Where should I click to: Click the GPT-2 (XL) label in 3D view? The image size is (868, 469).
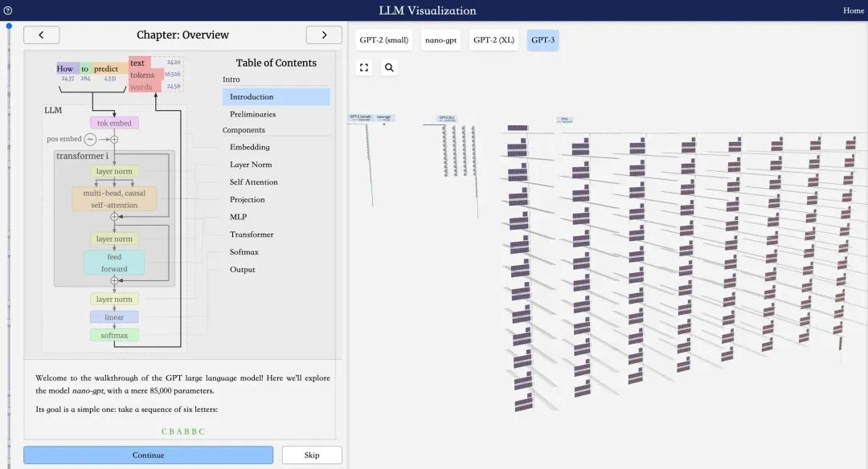tap(446, 118)
